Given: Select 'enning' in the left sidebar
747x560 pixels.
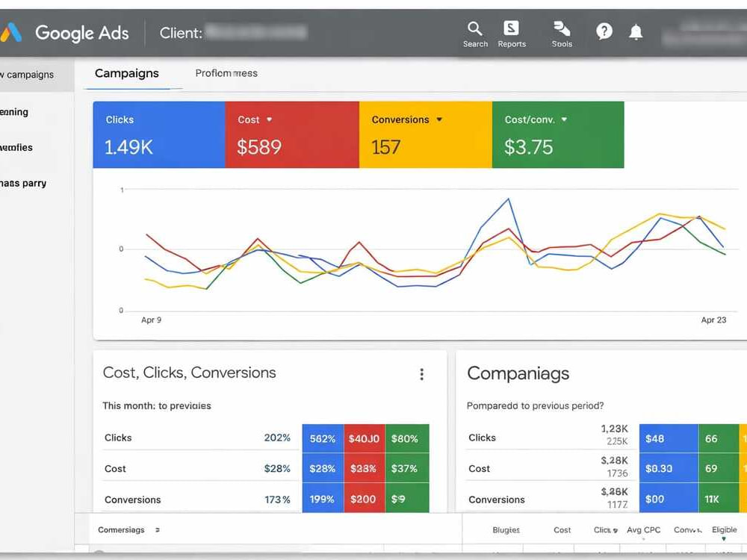Looking at the screenshot, I should pos(14,112).
